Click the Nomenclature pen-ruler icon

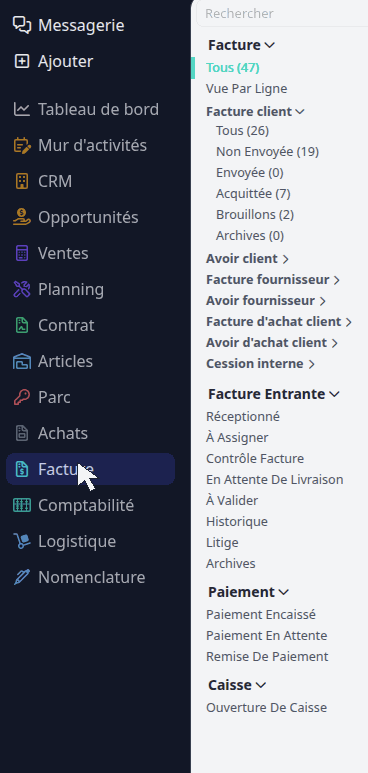click(x=22, y=577)
